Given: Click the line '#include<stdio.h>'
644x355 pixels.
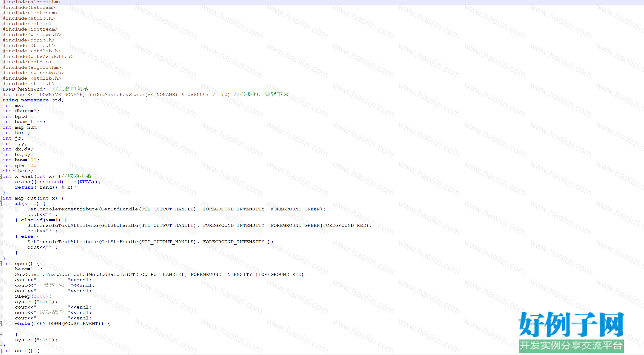Looking at the screenshot, I should coord(29,18).
